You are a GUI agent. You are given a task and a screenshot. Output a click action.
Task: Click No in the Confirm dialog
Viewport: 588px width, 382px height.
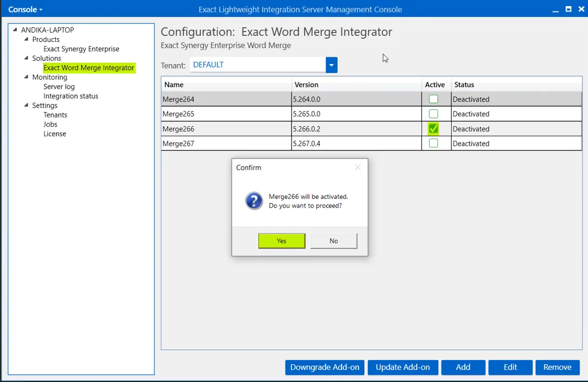click(333, 241)
